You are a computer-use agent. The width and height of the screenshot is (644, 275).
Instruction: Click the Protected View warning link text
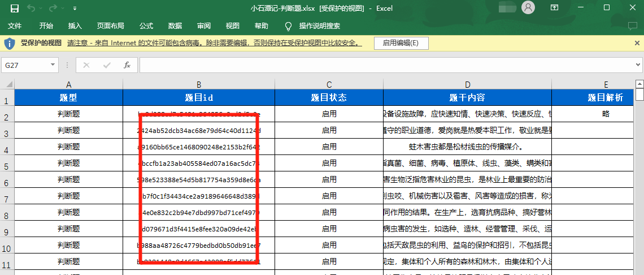[215, 43]
